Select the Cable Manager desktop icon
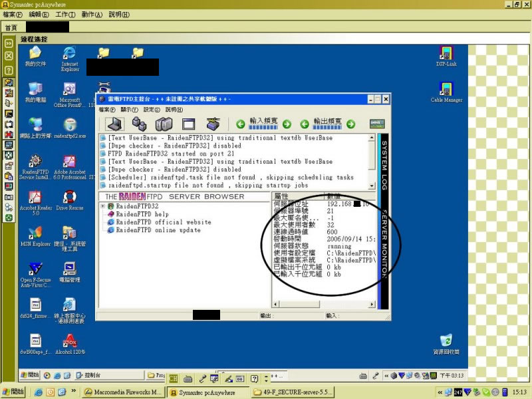 446,92
